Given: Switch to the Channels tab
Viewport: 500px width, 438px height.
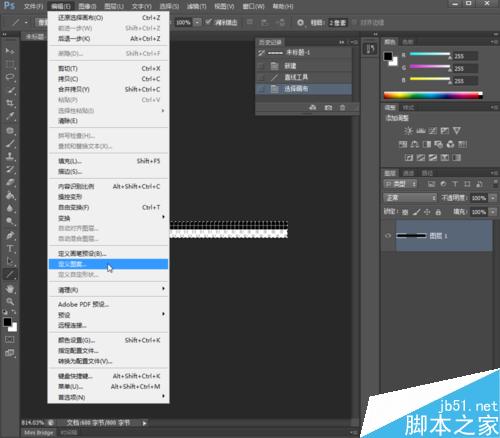Looking at the screenshot, I should (408, 173).
